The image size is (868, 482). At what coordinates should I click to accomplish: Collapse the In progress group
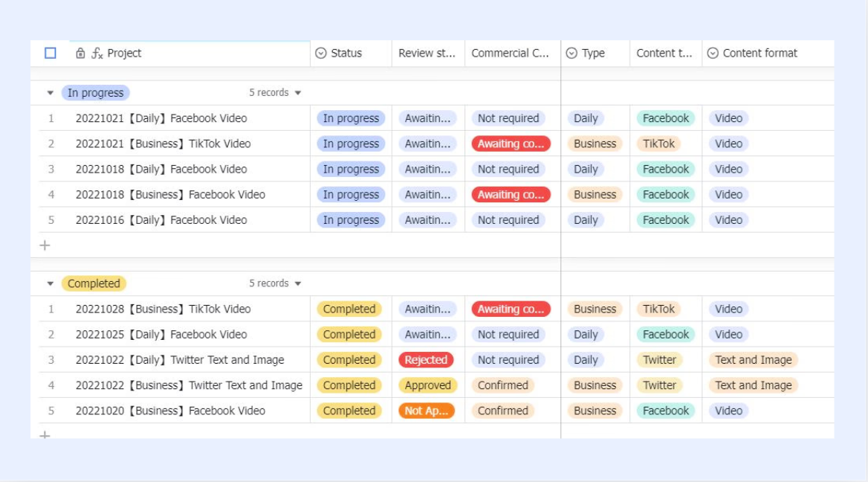51,93
